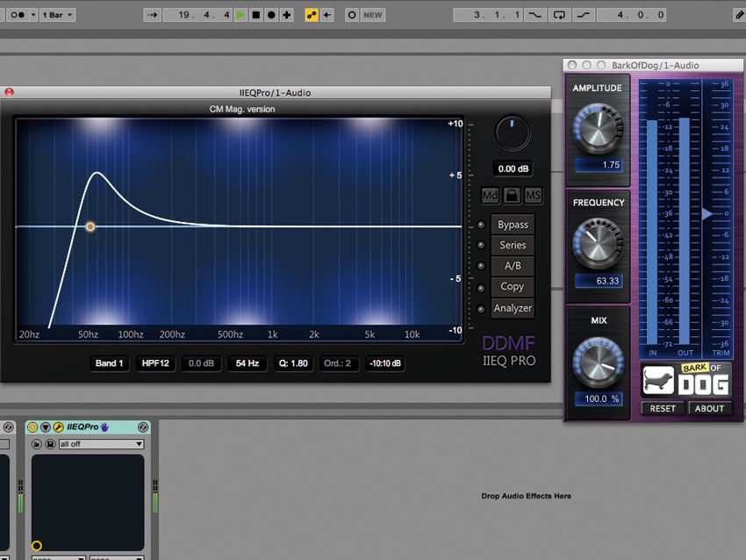Collapse the IIEQPro device with its fold triangle
746x560 pixels.
click(45, 426)
